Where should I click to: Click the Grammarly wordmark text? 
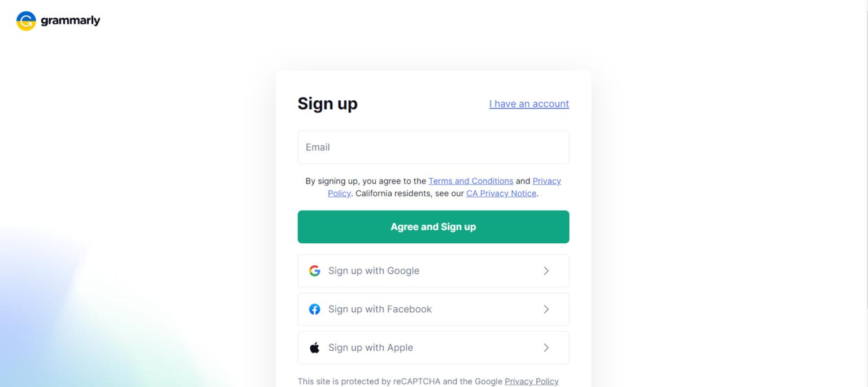click(x=70, y=20)
